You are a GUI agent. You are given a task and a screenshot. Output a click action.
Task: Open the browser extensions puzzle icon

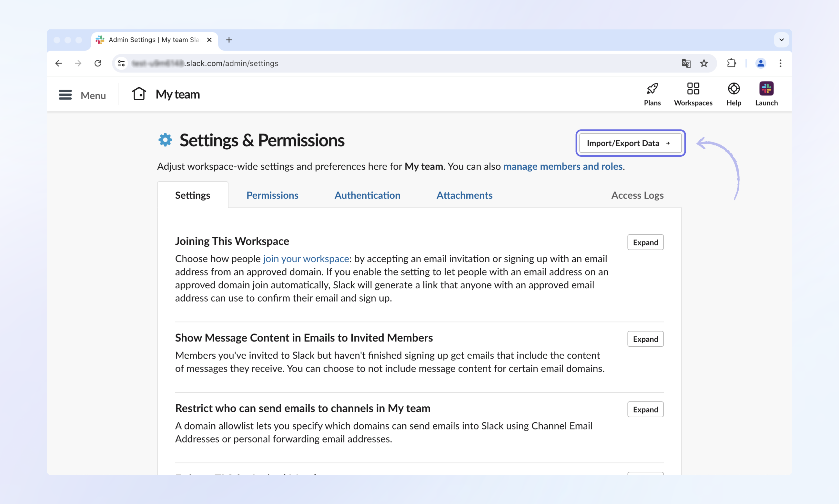(731, 63)
